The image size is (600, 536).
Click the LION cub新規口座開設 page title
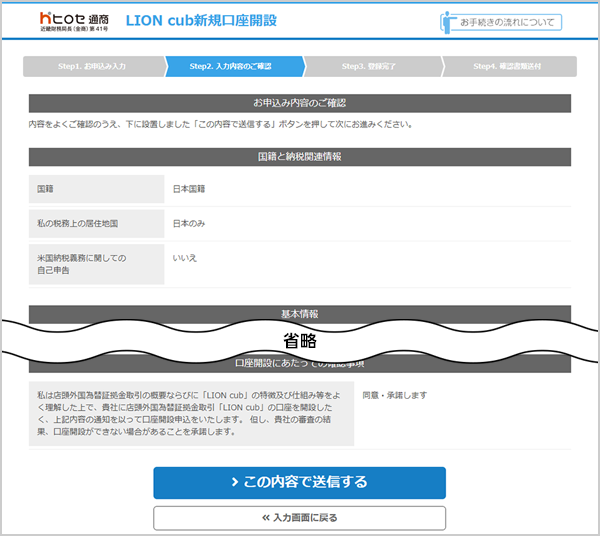point(201,21)
